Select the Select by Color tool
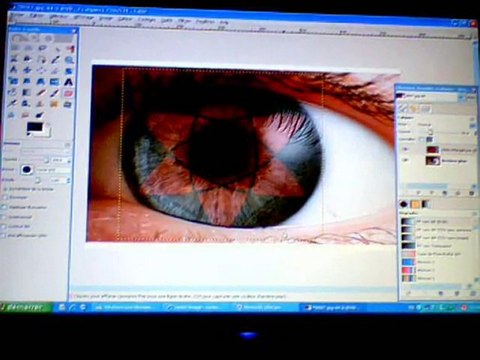The image size is (480, 360). coord(70,49)
